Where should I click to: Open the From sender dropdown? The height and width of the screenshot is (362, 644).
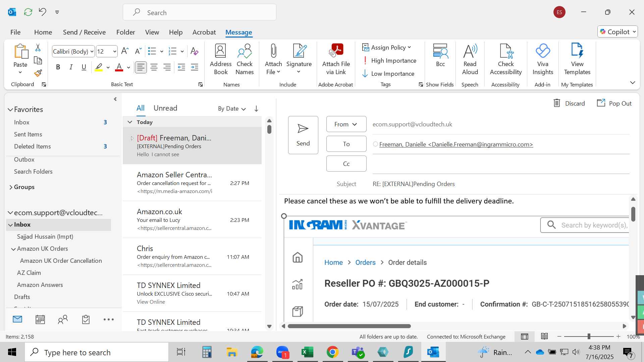pos(346,124)
